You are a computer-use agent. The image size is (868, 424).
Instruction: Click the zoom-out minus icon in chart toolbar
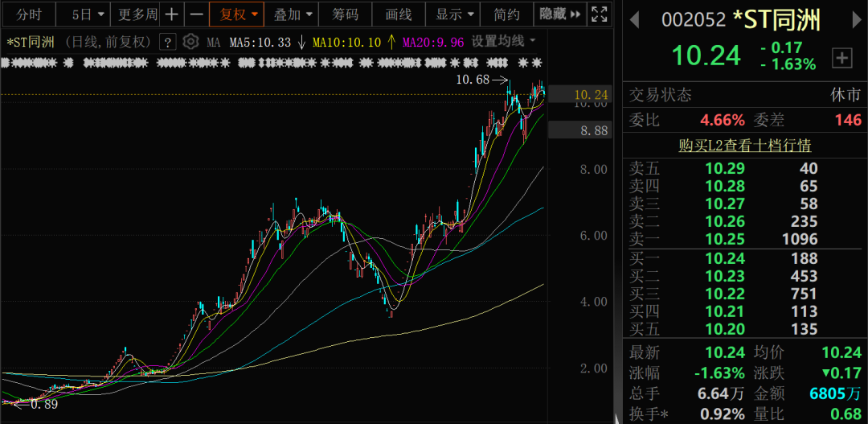tap(195, 14)
